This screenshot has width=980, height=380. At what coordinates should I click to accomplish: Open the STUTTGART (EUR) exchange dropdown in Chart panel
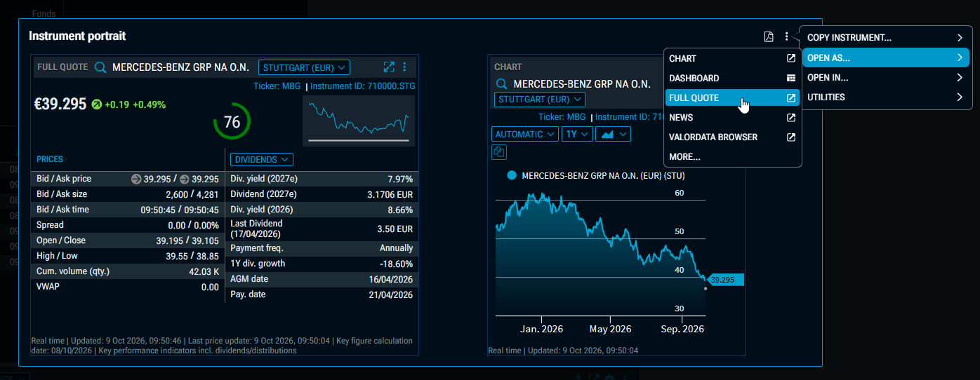[x=540, y=100]
